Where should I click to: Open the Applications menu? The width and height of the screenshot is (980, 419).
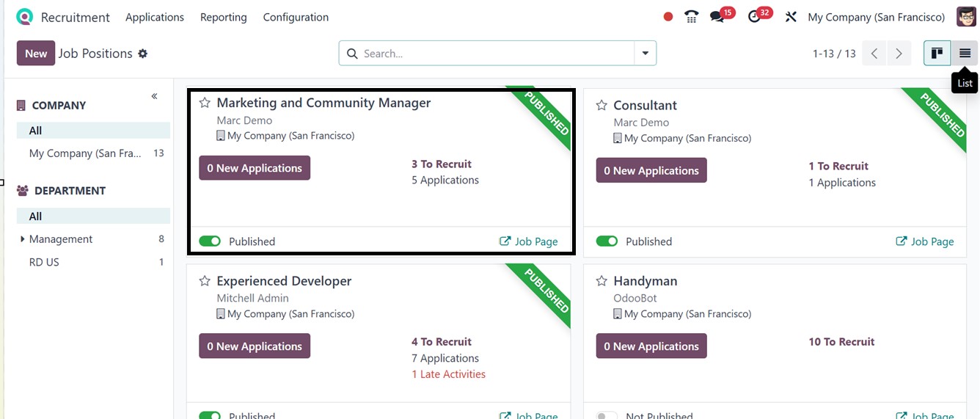pyautogui.click(x=155, y=17)
